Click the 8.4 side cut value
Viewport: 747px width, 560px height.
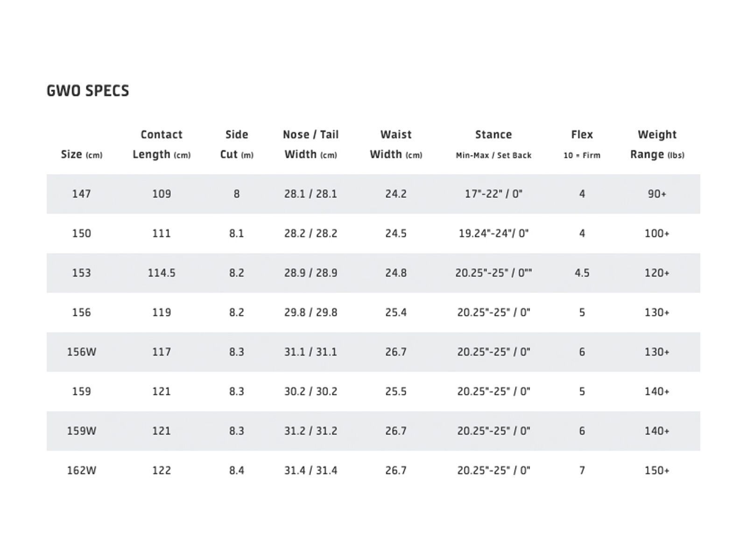pos(237,470)
